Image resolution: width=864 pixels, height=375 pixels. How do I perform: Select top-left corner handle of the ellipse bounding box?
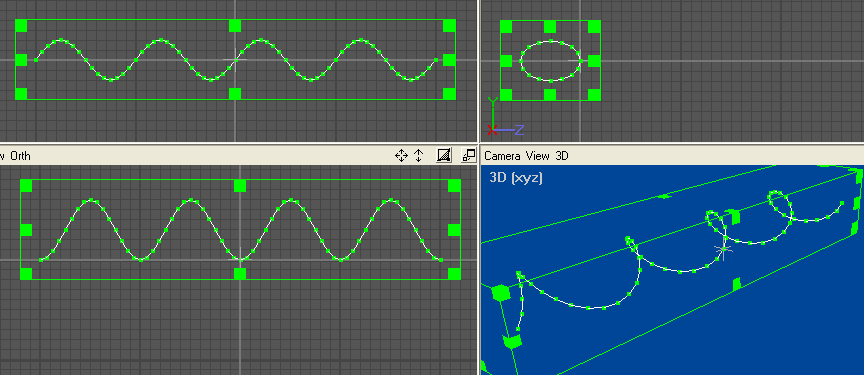[506, 26]
